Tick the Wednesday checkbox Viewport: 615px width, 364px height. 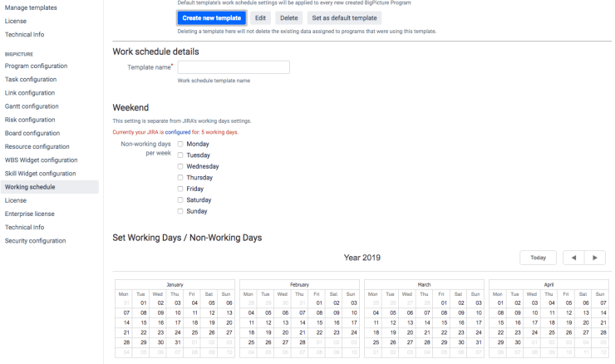tap(180, 166)
